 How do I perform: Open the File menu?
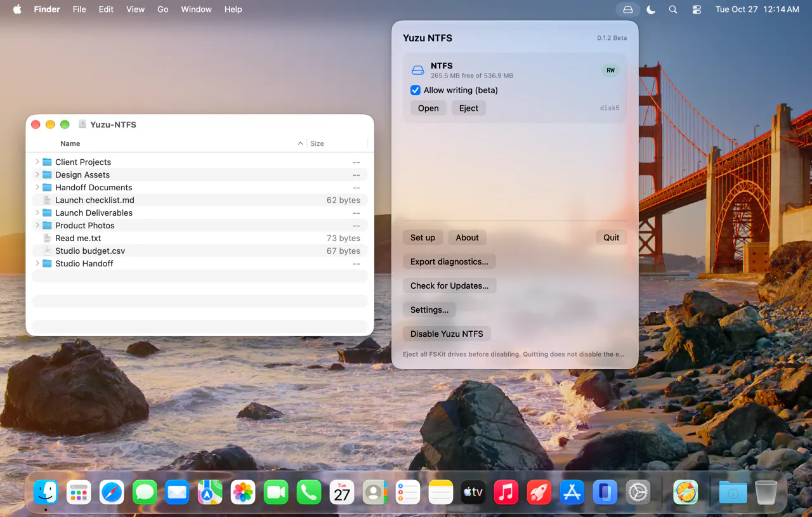click(79, 10)
